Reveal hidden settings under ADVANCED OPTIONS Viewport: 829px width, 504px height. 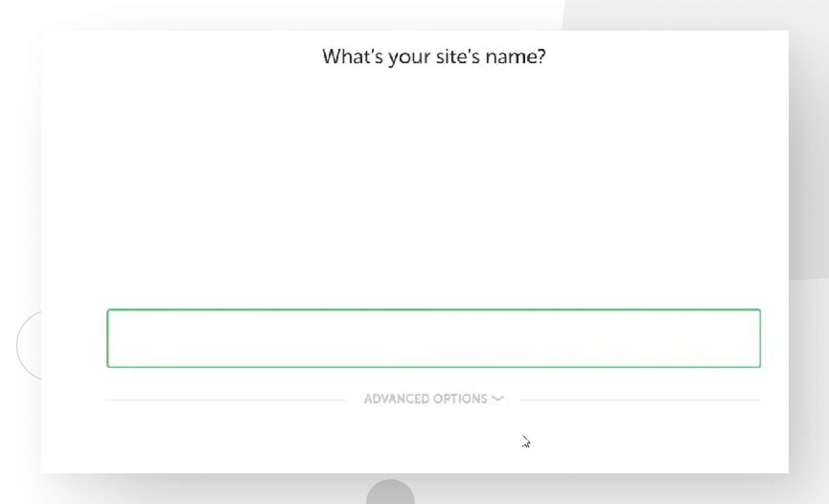[x=426, y=398]
